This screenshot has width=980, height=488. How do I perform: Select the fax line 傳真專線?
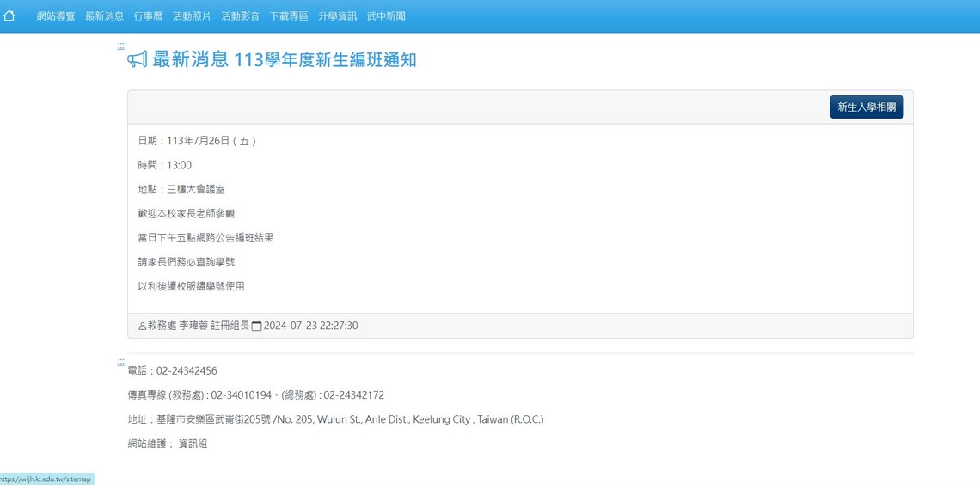[255, 395]
